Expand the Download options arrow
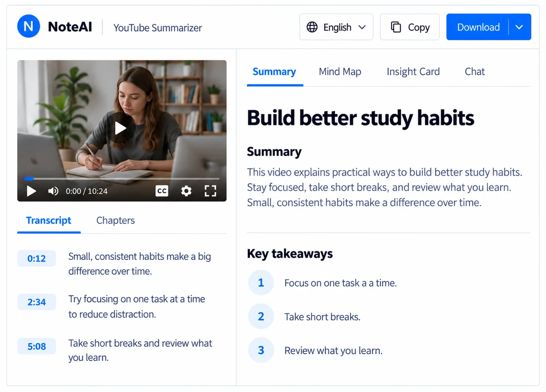This screenshot has height=392, width=546. tap(519, 27)
